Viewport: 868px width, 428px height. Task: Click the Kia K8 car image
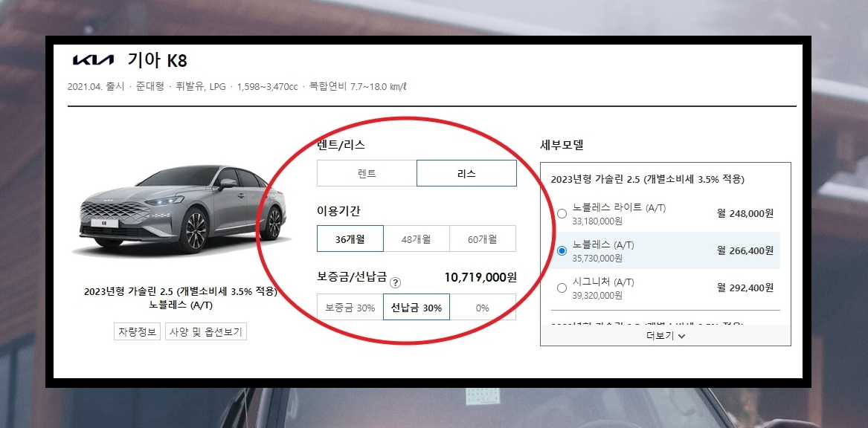tap(183, 212)
